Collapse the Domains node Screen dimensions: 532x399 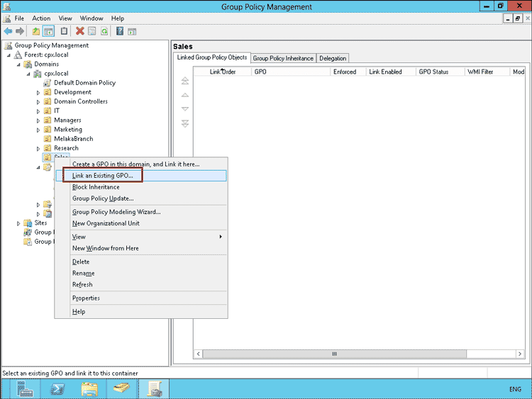pos(18,64)
